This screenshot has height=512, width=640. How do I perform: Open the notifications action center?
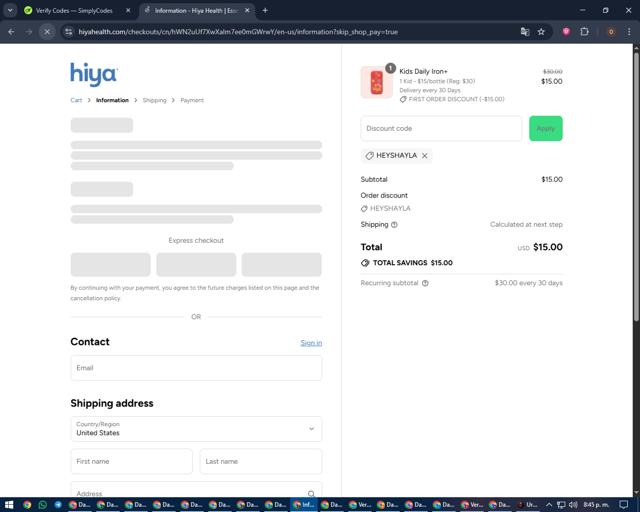(623, 505)
